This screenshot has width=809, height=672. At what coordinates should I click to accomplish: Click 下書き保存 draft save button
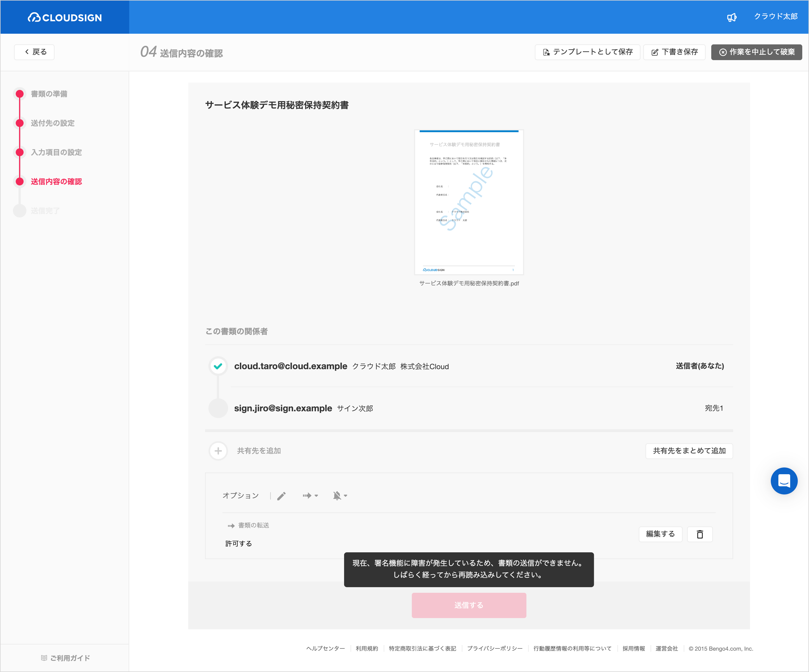point(674,52)
